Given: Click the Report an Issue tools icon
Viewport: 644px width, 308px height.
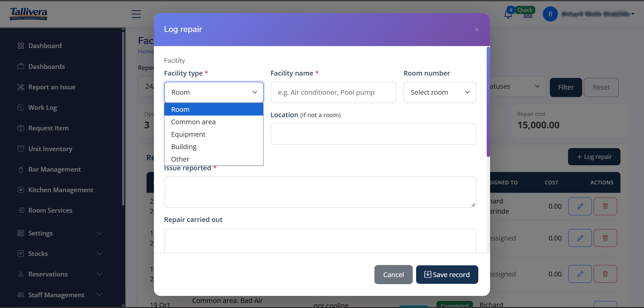Looking at the screenshot, I should [21, 87].
